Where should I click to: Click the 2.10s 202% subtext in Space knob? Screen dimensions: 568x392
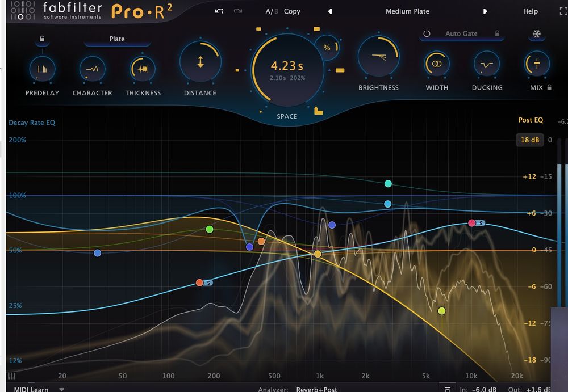(287, 78)
